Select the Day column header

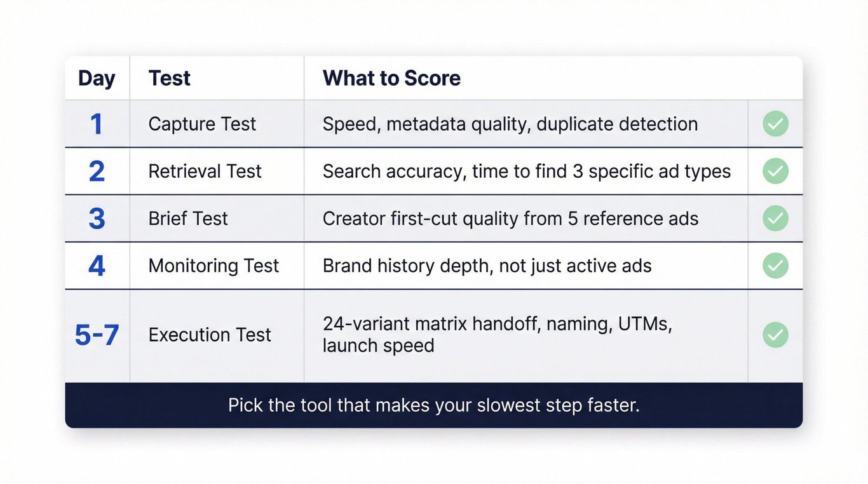point(97,78)
